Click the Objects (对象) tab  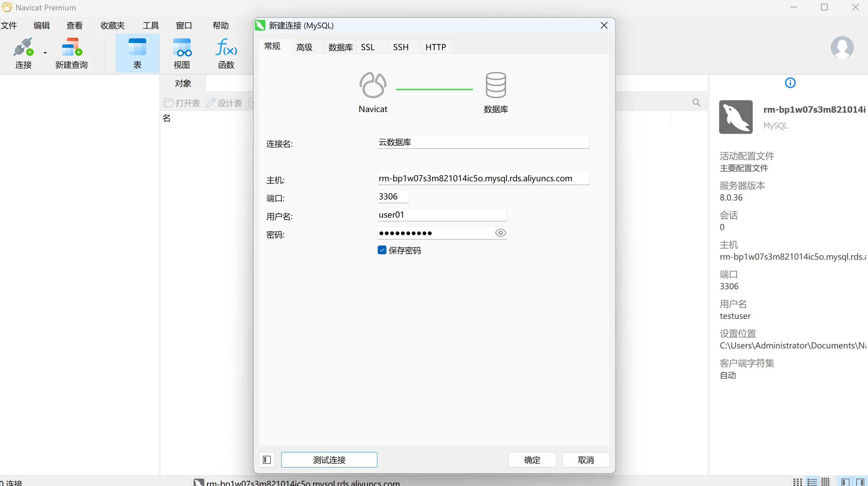pyautogui.click(x=183, y=83)
